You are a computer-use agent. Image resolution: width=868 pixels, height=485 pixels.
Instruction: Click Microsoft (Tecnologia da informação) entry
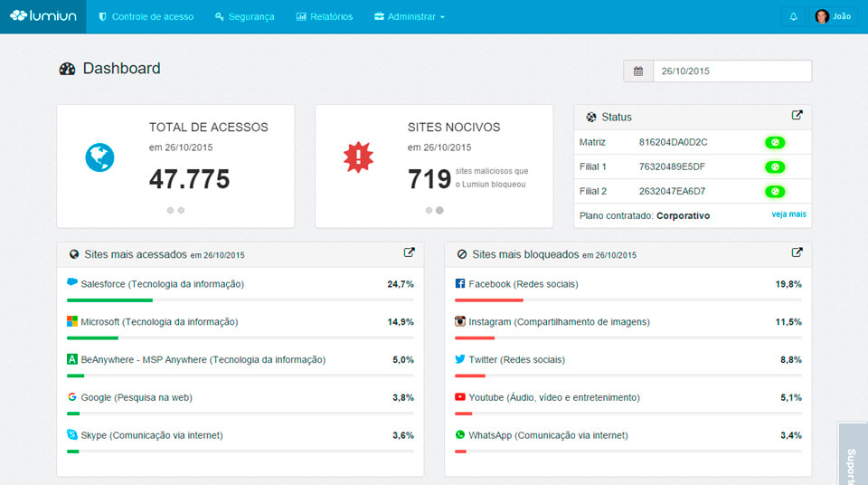point(159,321)
